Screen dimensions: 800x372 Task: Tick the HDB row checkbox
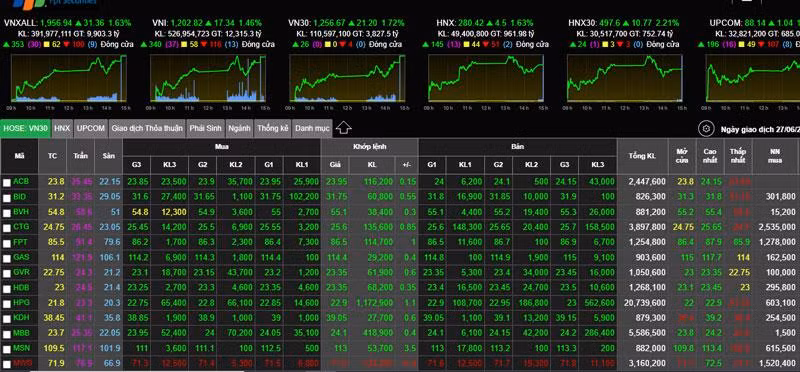[6, 288]
